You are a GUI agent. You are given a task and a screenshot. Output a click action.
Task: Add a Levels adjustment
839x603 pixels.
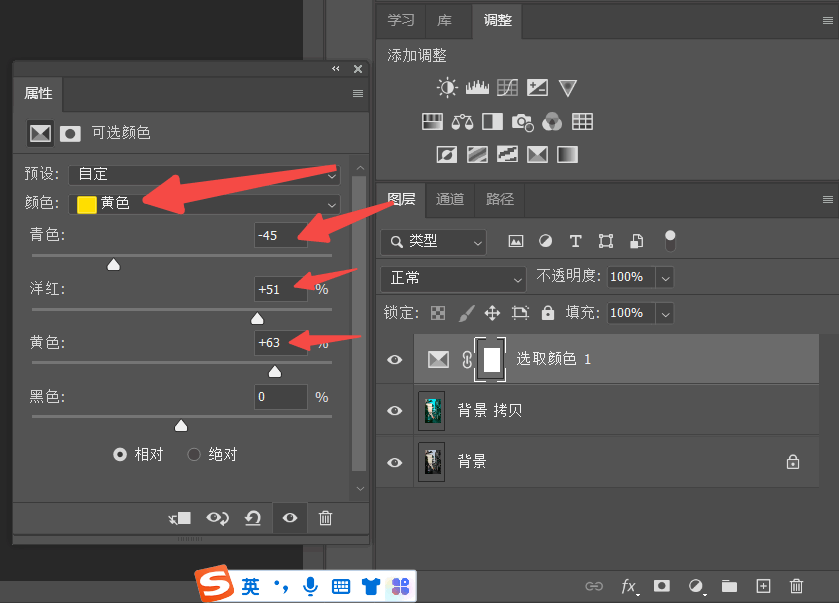click(477, 88)
